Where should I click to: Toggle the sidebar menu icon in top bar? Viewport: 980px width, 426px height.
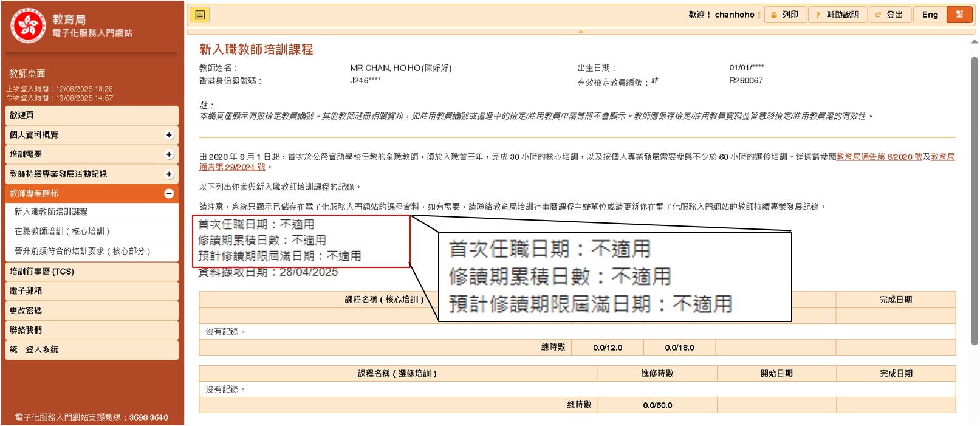(200, 15)
